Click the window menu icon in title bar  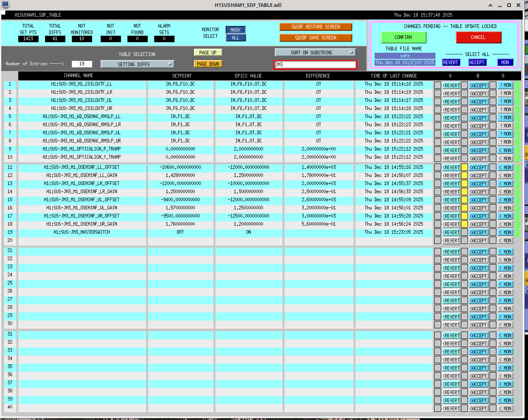5,5
